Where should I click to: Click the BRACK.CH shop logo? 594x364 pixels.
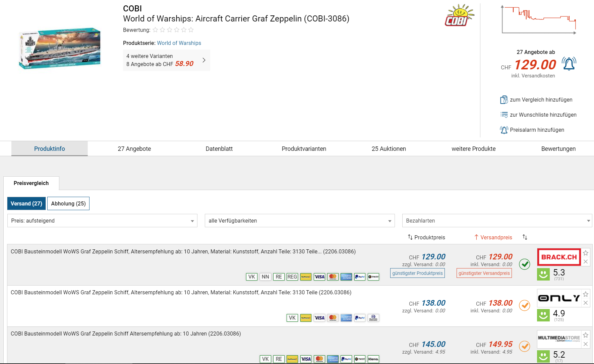pyautogui.click(x=559, y=257)
